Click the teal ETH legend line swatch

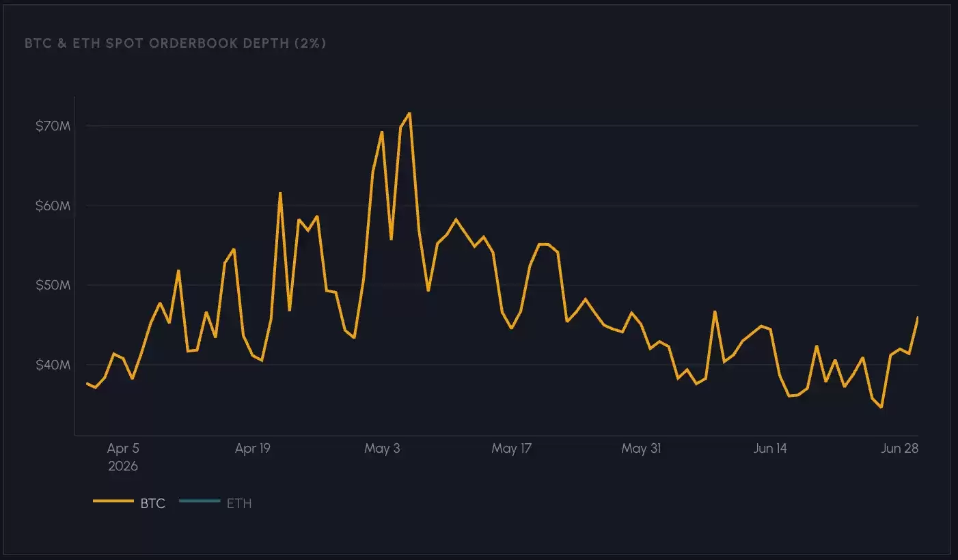(200, 502)
